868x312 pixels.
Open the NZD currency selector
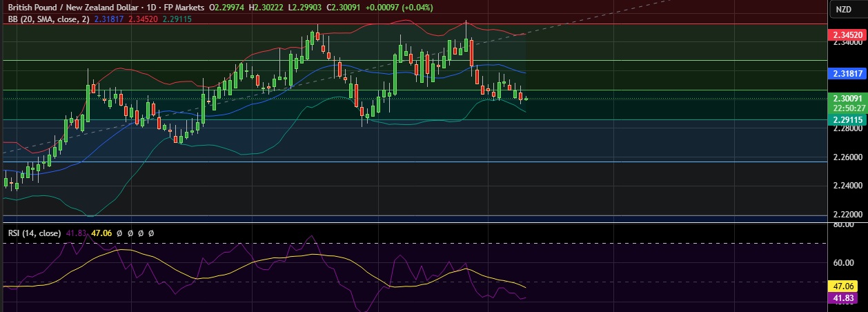(843, 9)
